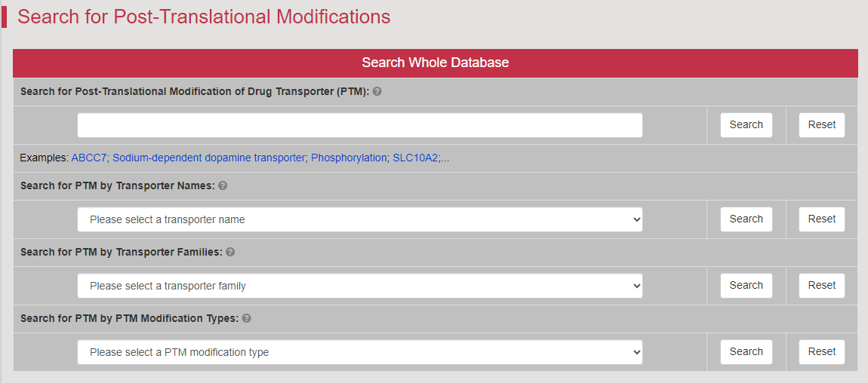868x383 pixels.
Task: Click Search button for transporter names
Action: tap(746, 219)
